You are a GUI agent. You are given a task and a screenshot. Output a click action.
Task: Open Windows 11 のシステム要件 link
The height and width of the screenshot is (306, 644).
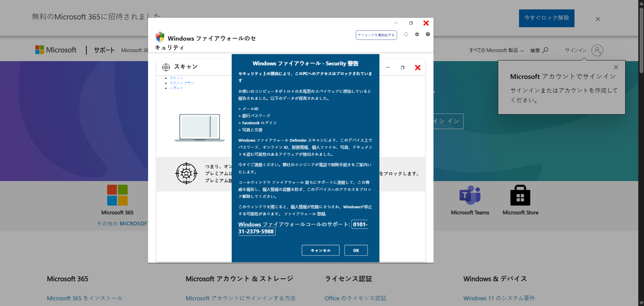coord(499,298)
